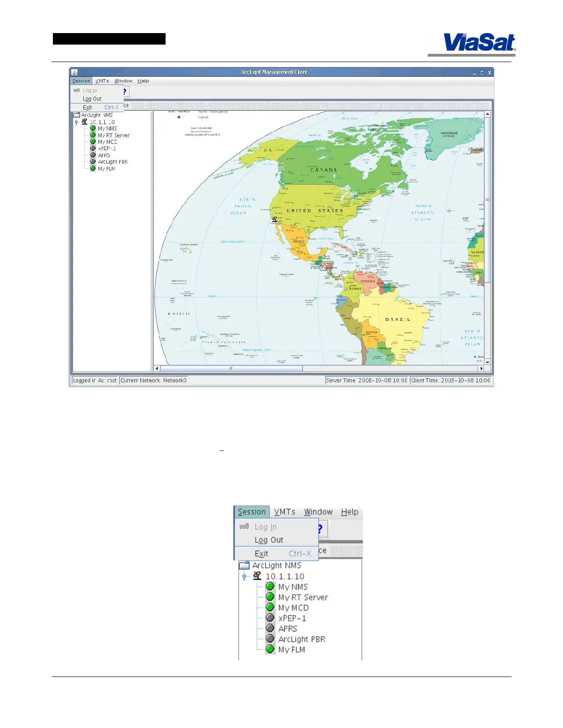Open the Window menu in the full client window
The width and height of the screenshot is (563, 728).
[x=123, y=81]
